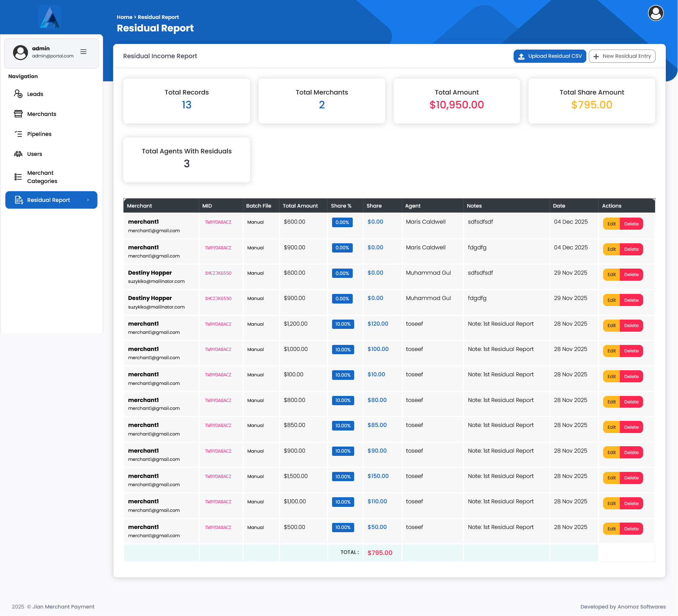Click the Merchant Categories icon

(18, 177)
